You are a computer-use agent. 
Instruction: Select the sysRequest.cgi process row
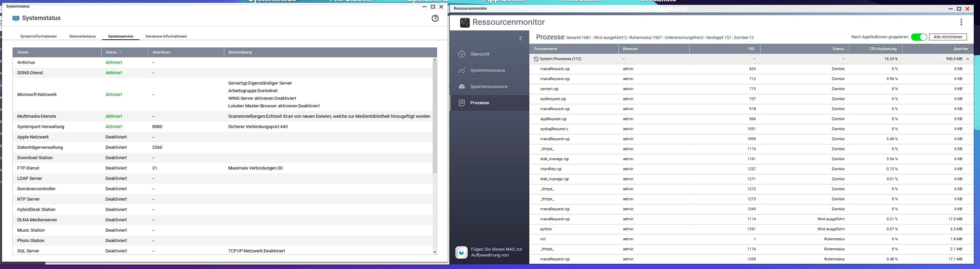[751, 99]
